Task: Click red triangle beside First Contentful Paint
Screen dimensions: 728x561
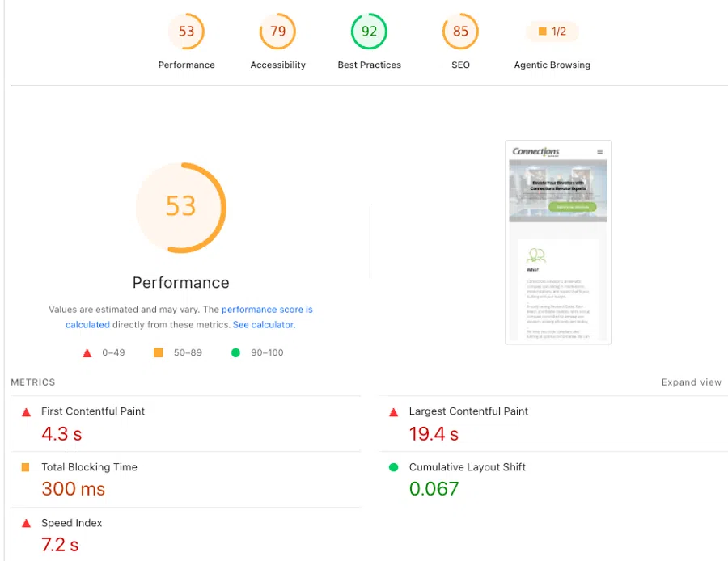Action: [26, 412]
